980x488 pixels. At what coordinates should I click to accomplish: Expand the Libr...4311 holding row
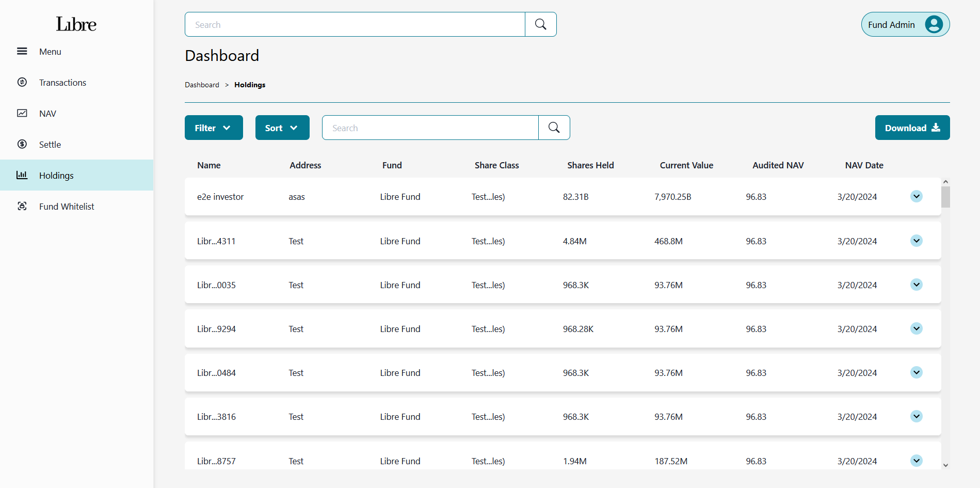tap(916, 241)
